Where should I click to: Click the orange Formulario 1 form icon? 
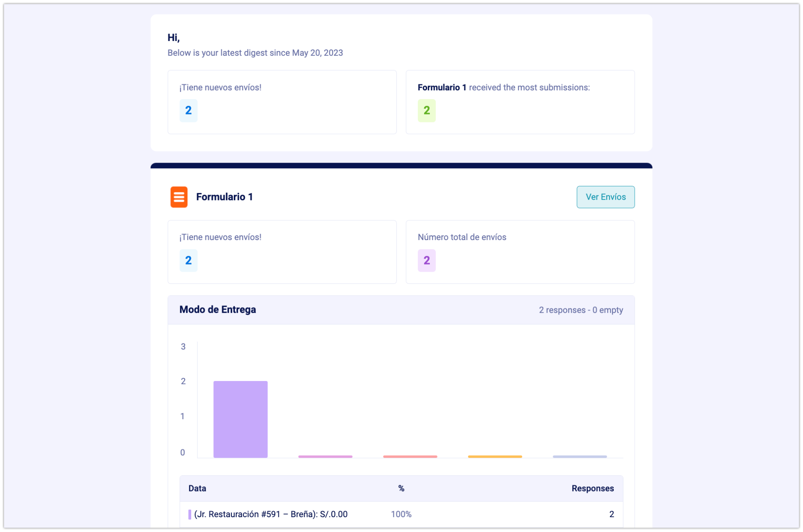pyautogui.click(x=179, y=197)
